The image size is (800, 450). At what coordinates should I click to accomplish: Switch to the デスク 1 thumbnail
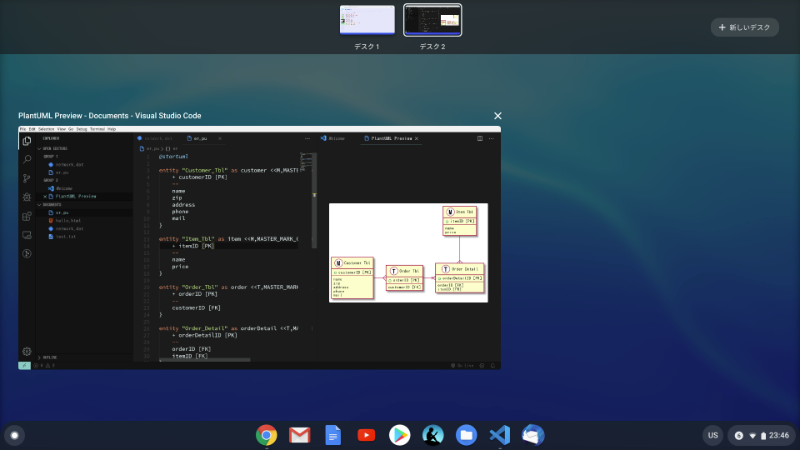point(367,20)
